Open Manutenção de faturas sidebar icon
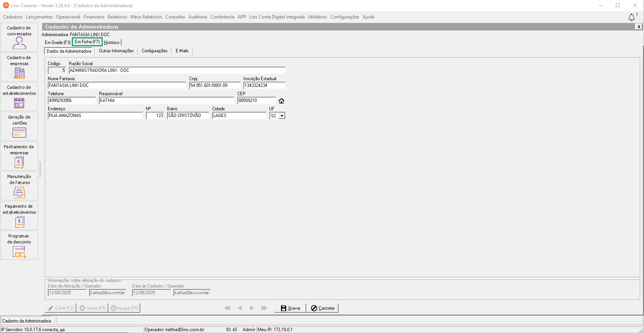The width and height of the screenshot is (644, 333). (x=19, y=186)
